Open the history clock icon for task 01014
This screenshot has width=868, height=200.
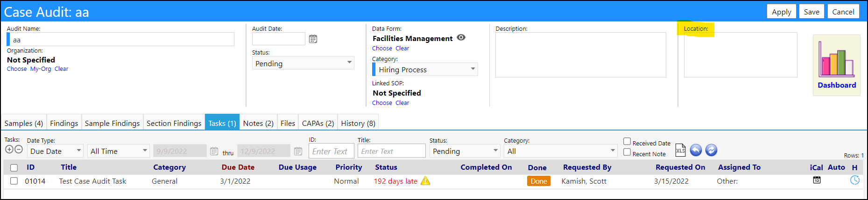coord(855,180)
